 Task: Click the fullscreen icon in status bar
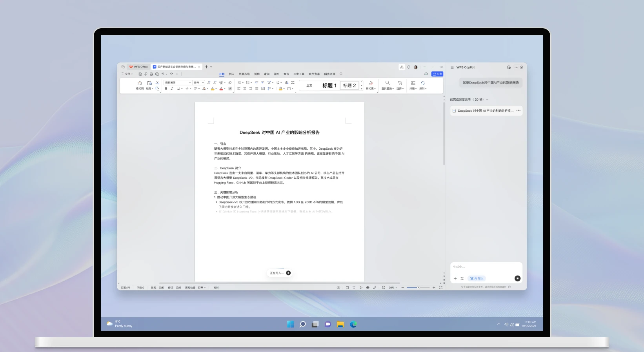click(x=441, y=288)
